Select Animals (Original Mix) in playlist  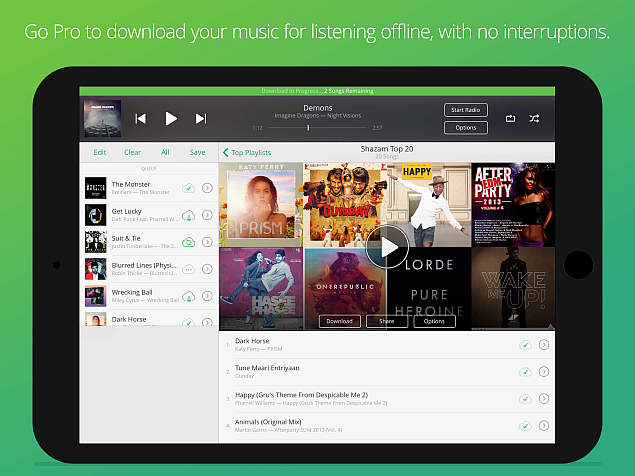387,426
